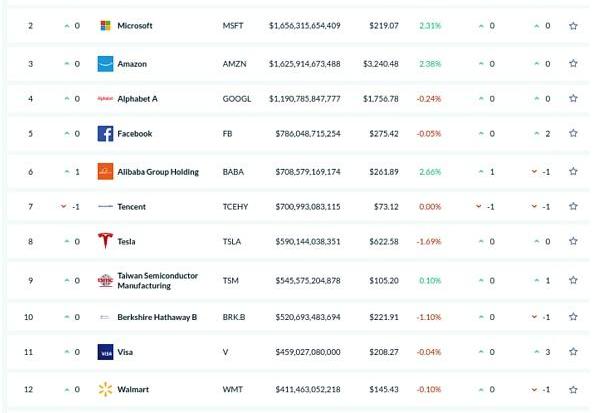The height and width of the screenshot is (413, 600).
Task: Click the Facebook logo icon
Action: [x=105, y=134]
